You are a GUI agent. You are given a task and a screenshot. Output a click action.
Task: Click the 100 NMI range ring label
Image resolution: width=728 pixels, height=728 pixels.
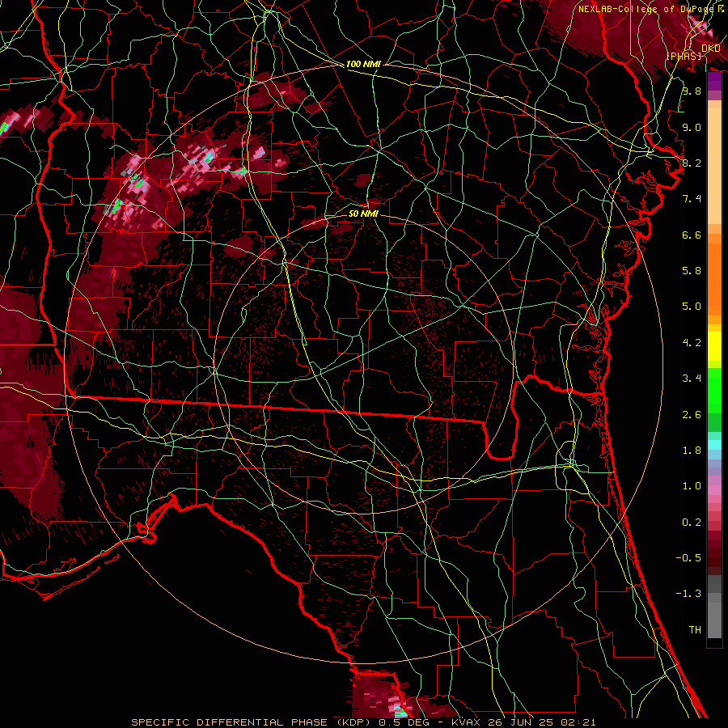pos(363,64)
